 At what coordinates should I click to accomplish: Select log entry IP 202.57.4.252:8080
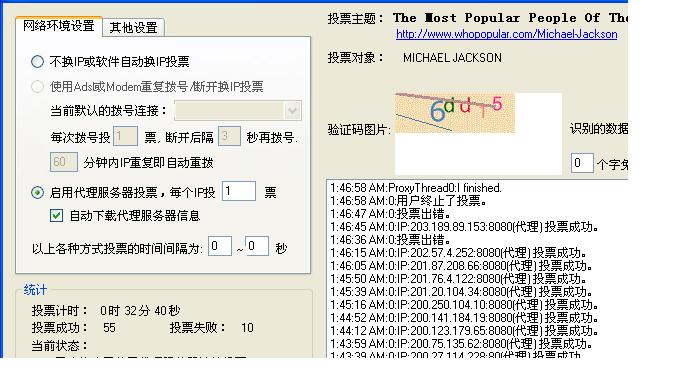click(x=458, y=253)
